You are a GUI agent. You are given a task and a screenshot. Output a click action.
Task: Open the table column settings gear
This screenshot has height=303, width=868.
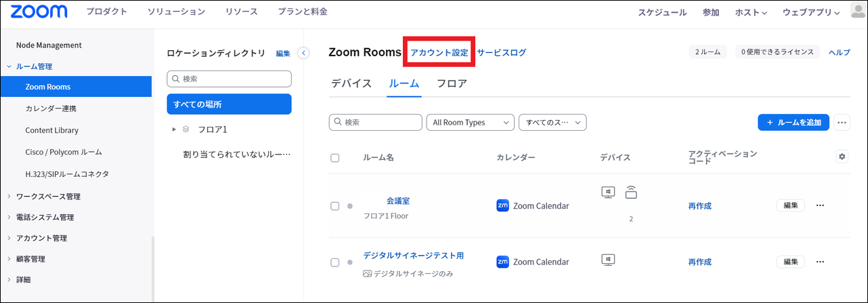[x=842, y=157]
